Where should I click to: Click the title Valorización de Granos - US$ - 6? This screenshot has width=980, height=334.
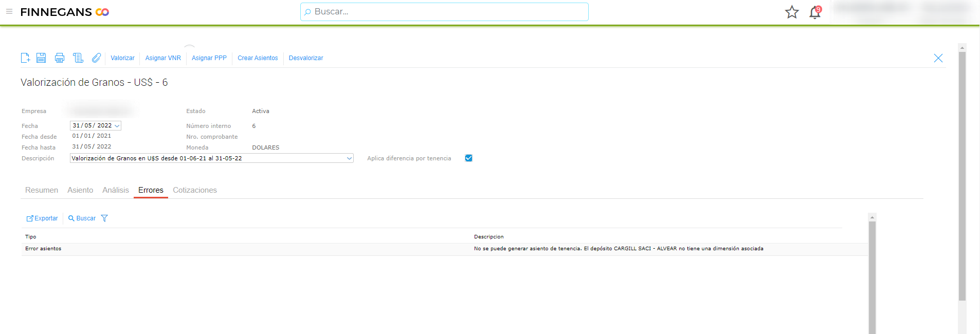pos(94,82)
